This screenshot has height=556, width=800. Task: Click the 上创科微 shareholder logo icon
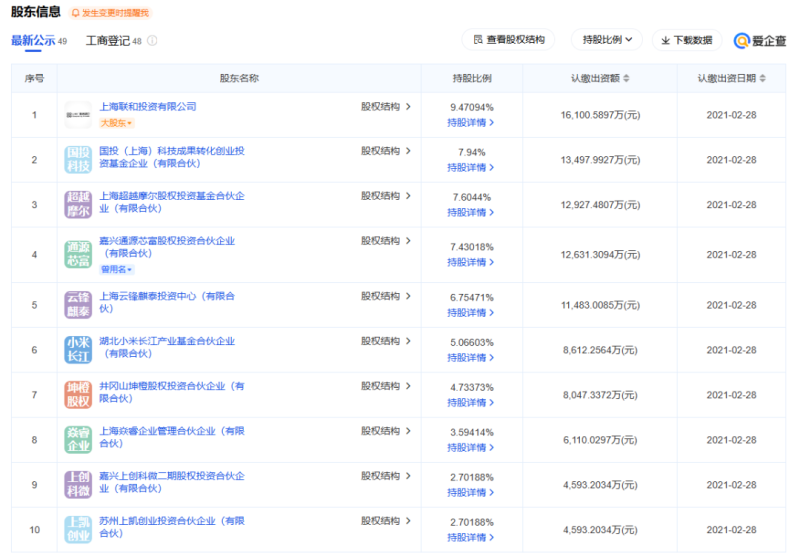tap(78, 485)
